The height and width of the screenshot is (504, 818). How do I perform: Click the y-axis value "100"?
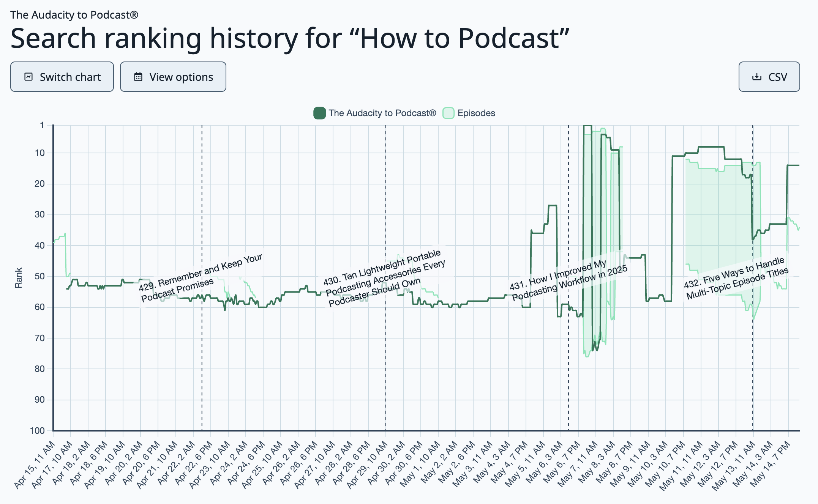[x=37, y=431]
